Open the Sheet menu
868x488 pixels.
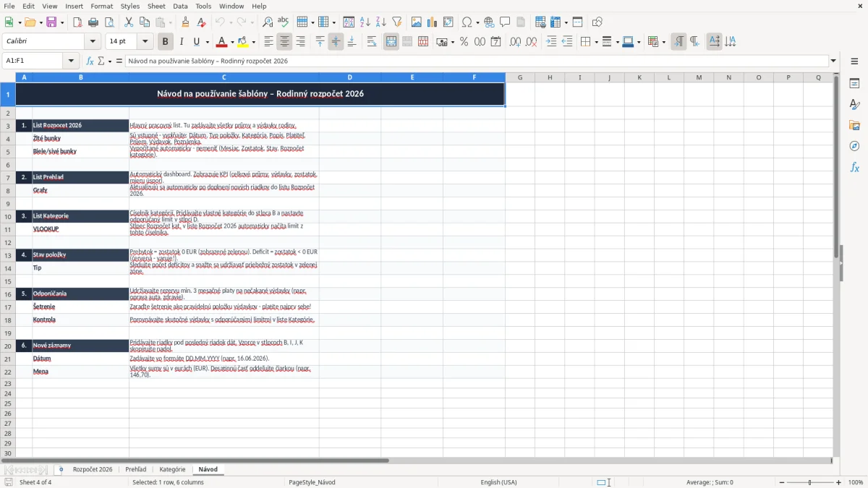[156, 6]
